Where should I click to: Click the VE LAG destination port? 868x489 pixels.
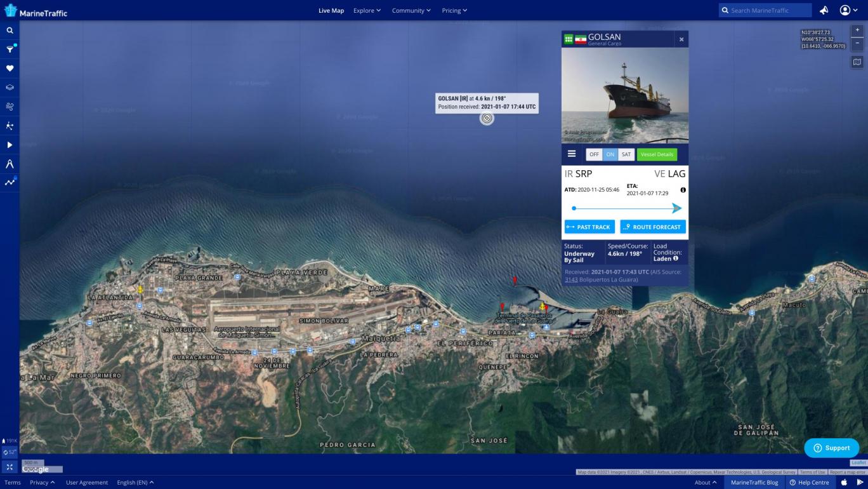pos(670,173)
